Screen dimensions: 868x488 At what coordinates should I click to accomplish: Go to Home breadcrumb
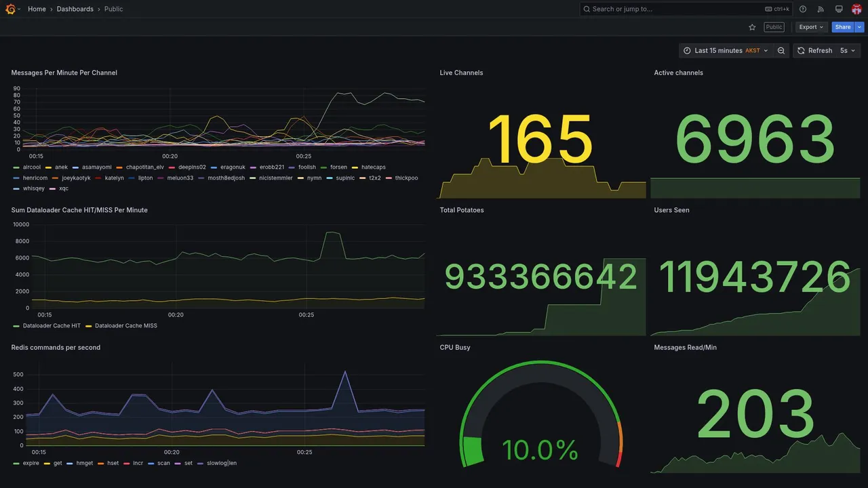[37, 9]
